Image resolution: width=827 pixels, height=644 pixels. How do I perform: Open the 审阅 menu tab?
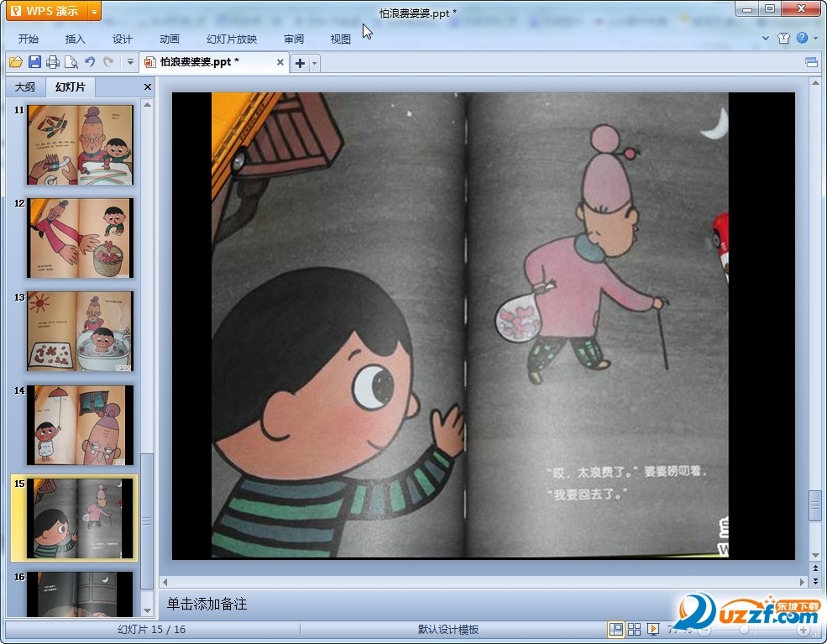(294, 39)
